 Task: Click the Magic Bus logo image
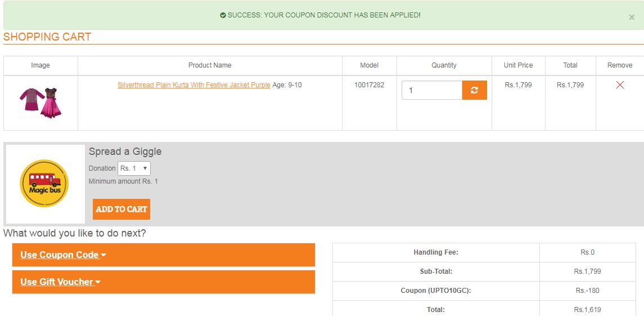44,183
